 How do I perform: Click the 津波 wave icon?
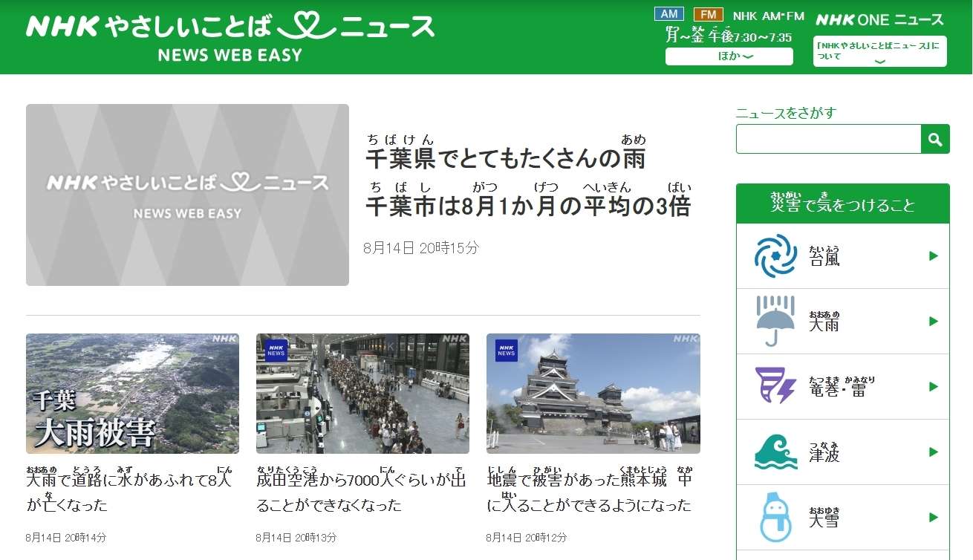pos(775,452)
